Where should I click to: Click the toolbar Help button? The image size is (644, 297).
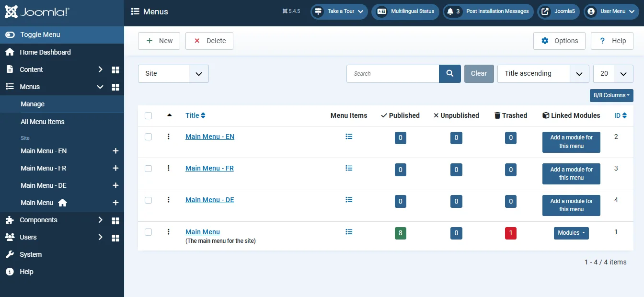coord(612,41)
